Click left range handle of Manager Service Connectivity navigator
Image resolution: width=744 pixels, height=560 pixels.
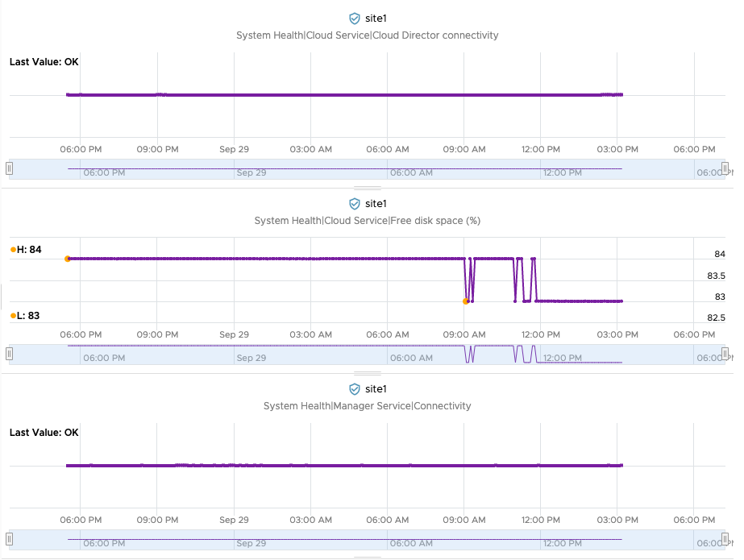[x=10, y=539]
